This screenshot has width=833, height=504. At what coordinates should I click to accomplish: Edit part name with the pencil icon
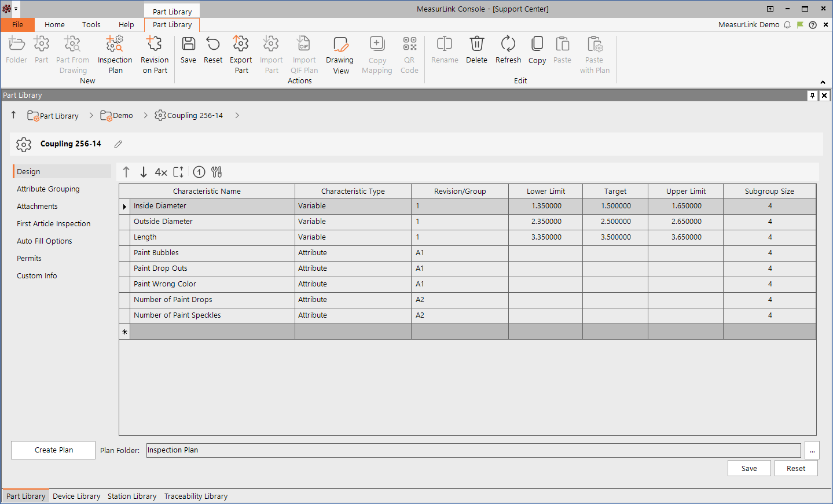pos(118,144)
